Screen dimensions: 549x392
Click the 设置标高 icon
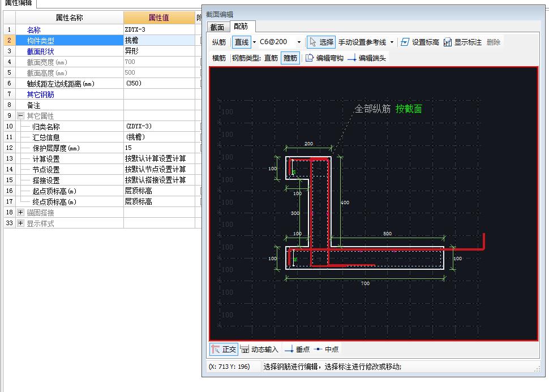click(405, 42)
